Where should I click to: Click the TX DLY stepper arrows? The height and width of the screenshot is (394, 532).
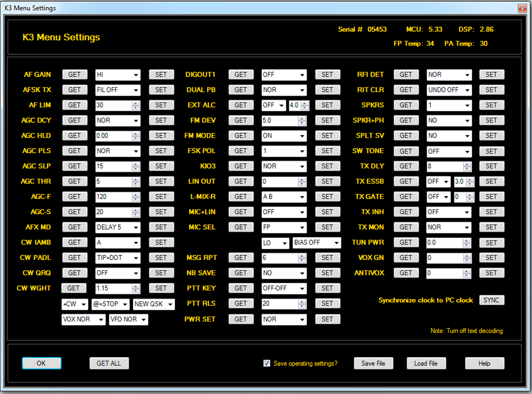[467, 166]
